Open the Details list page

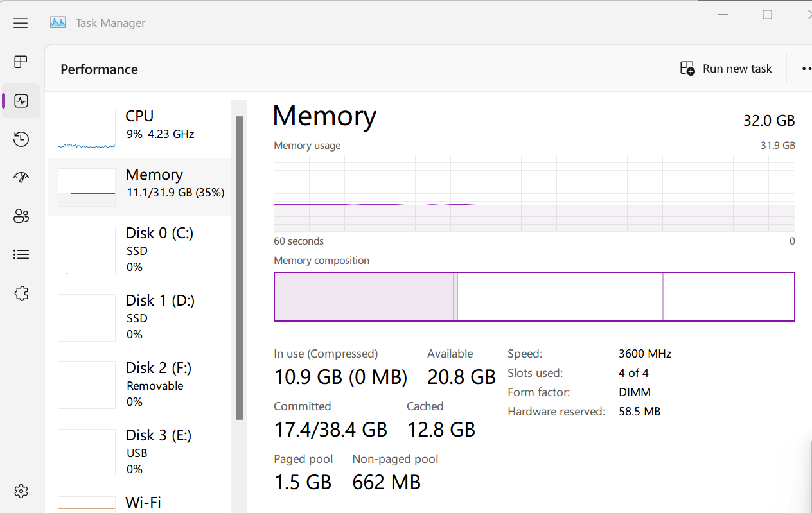click(x=21, y=255)
